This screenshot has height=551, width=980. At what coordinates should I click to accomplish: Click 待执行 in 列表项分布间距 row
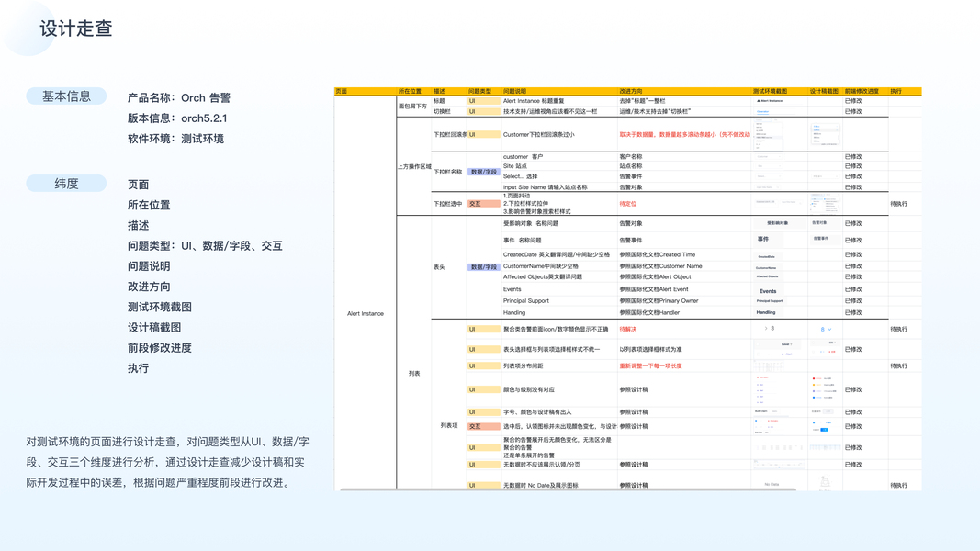point(899,366)
